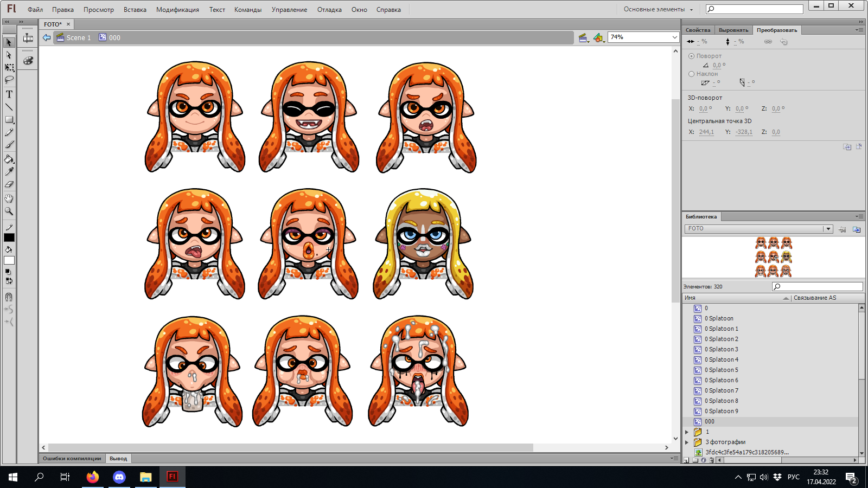Screen dimensions: 868x488
Task: Select library item 0 Splatoon 9
Action: [721, 412]
